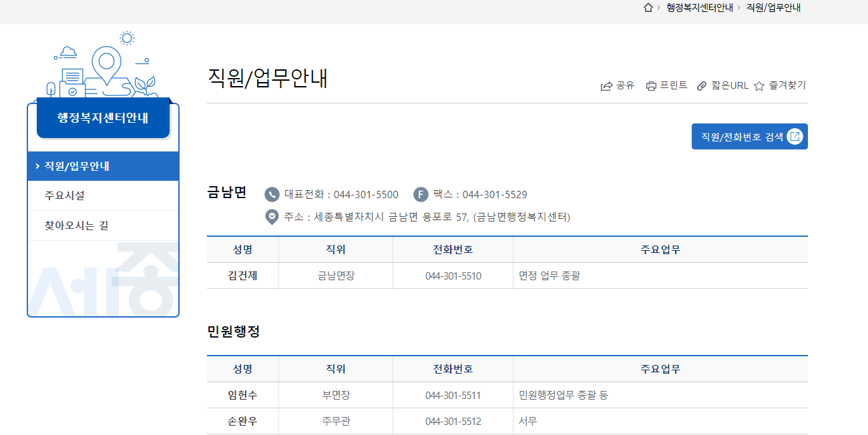Click the position cell 금남면장
The height and width of the screenshot is (435, 868).
pyautogui.click(x=336, y=276)
